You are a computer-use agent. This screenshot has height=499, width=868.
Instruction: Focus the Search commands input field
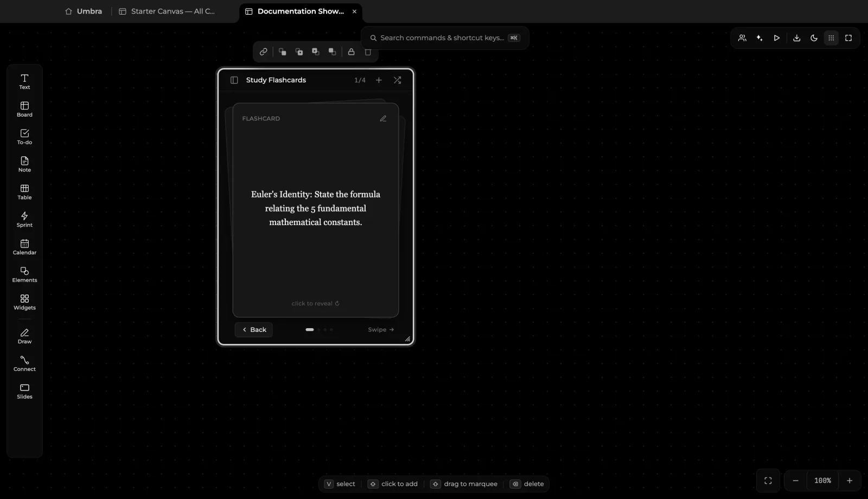[445, 37]
